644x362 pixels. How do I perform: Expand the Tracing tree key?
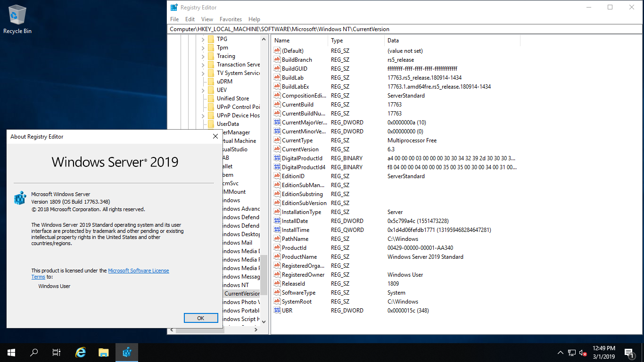[203, 56]
